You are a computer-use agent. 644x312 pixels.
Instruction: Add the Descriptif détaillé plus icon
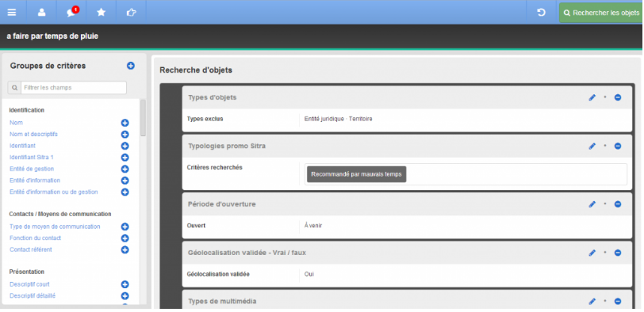pyautogui.click(x=125, y=296)
